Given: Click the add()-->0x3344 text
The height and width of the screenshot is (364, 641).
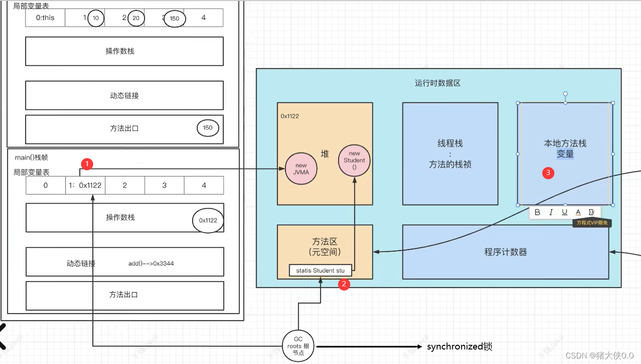Looking at the screenshot, I should [x=151, y=263].
